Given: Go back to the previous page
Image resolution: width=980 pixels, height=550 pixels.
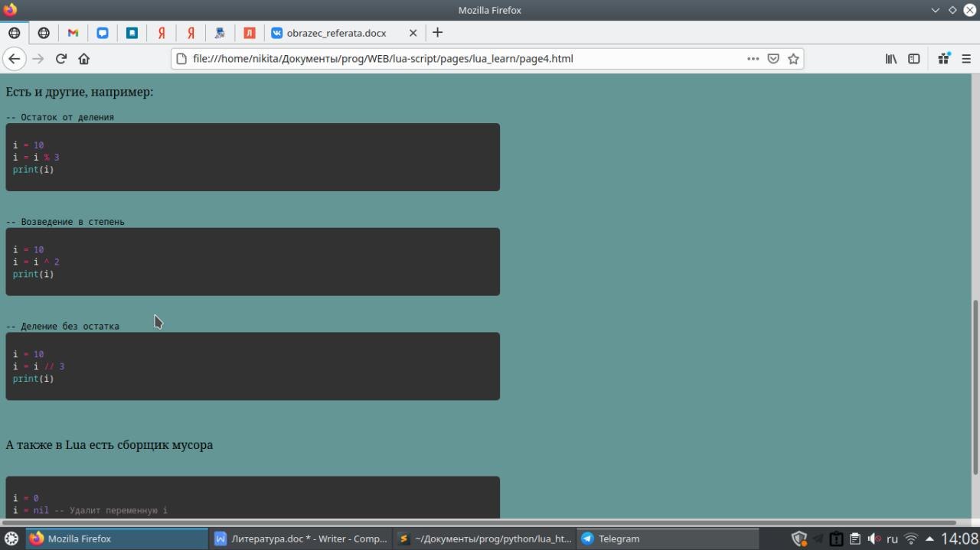Looking at the screenshot, I should point(15,58).
